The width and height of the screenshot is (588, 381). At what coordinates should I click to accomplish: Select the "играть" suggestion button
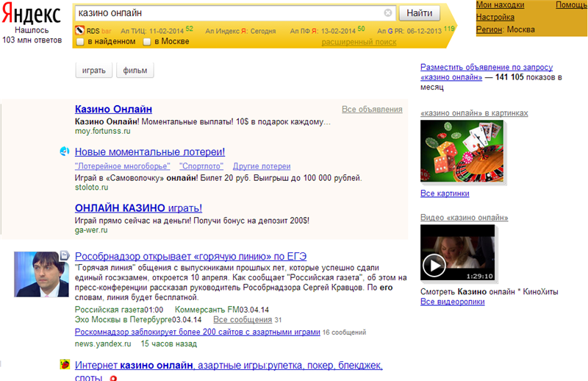coord(94,70)
